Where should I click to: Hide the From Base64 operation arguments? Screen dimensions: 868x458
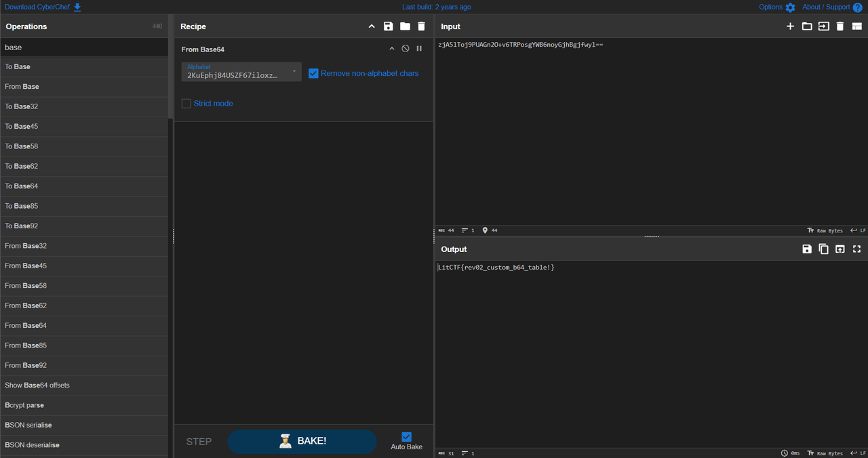coord(391,49)
